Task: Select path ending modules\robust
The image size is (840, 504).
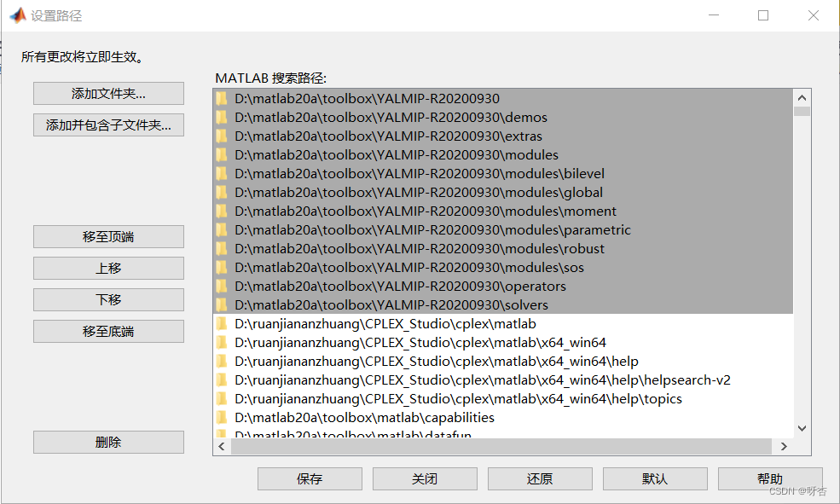Action: click(x=503, y=248)
